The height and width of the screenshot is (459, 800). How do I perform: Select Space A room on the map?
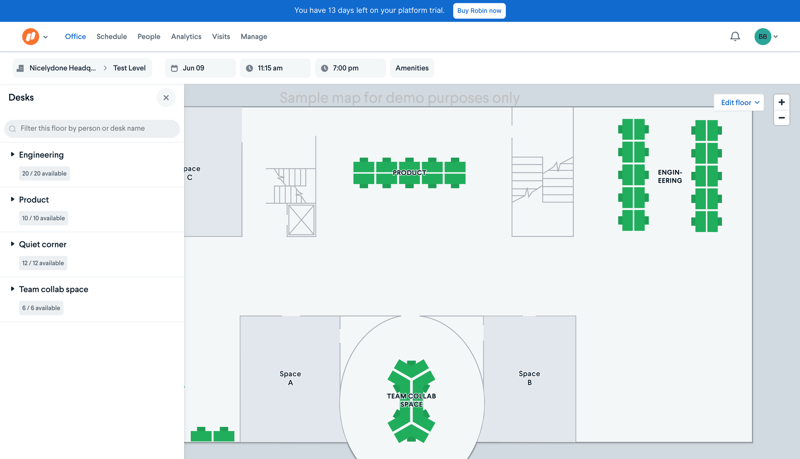pos(290,378)
